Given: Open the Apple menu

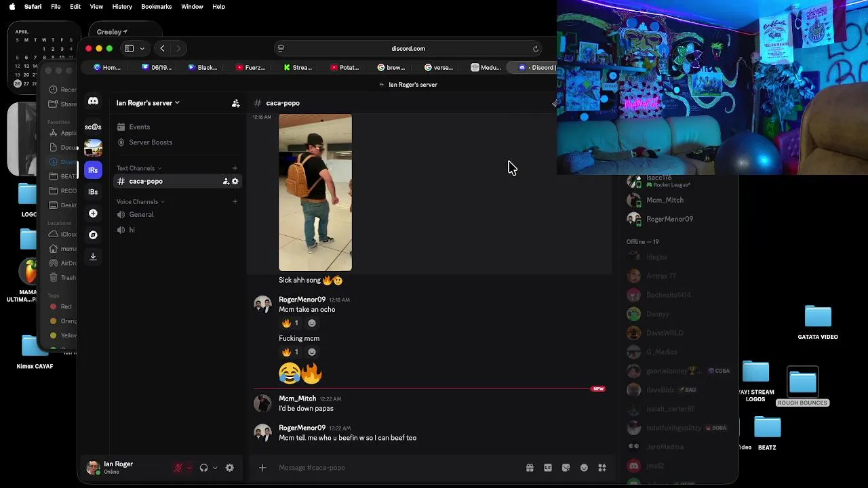Looking at the screenshot, I should point(12,6).
